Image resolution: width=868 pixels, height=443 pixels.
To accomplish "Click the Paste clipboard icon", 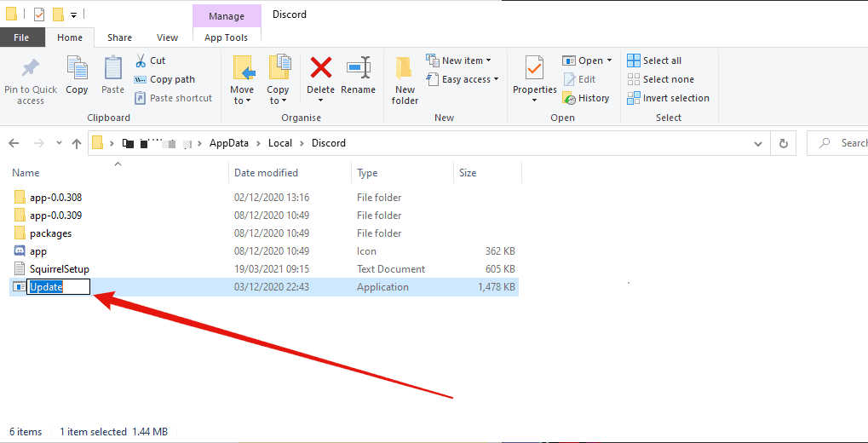I will [x=113, y=69].
